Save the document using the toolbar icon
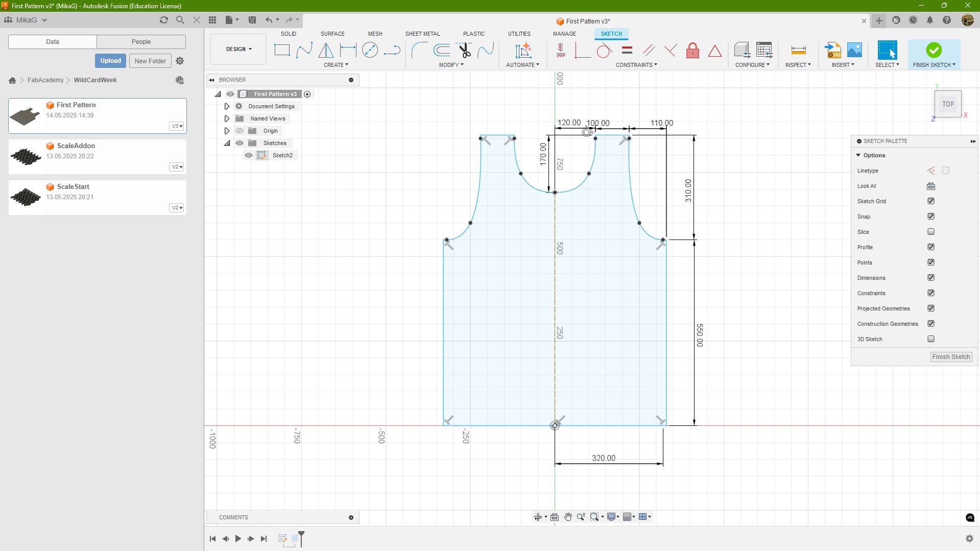 (x=252, y=20)
